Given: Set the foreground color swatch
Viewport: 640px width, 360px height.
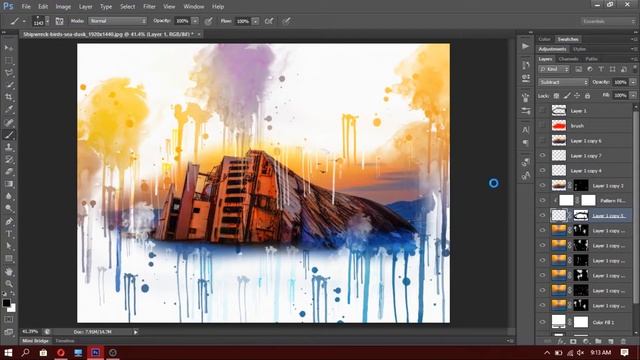Looking at the screenshot, I should [x=6, y=303].
